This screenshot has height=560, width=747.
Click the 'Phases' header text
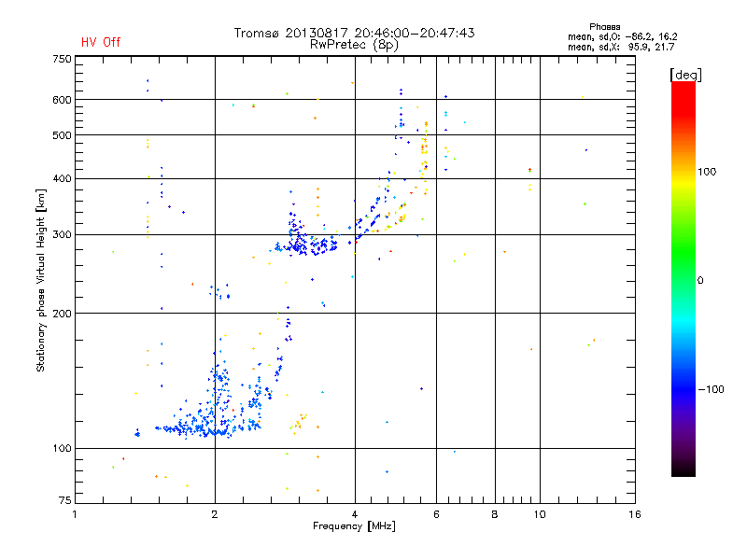pyautogui.click(x=604, y=27)
